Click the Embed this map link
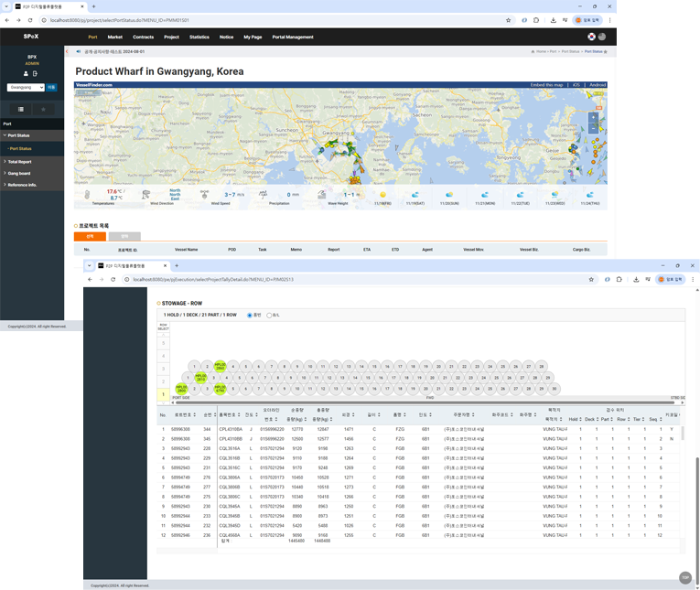The image size is (700, 590). 546,85
